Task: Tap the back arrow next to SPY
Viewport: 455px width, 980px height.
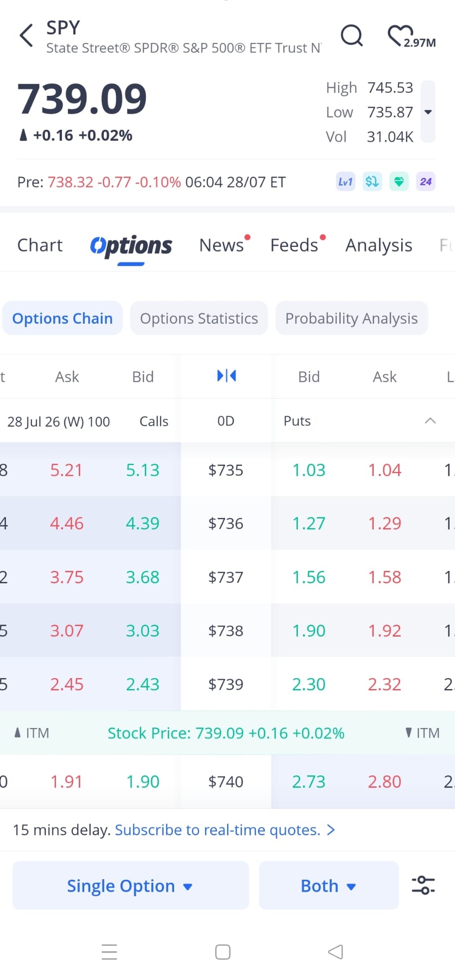Action: pos(26,36)
